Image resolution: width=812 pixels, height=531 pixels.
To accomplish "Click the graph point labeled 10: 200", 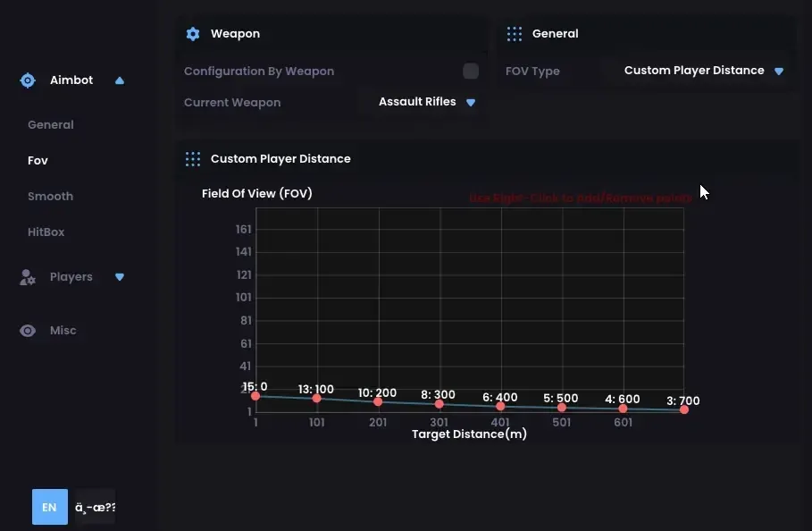I will (x=378, y=401).
